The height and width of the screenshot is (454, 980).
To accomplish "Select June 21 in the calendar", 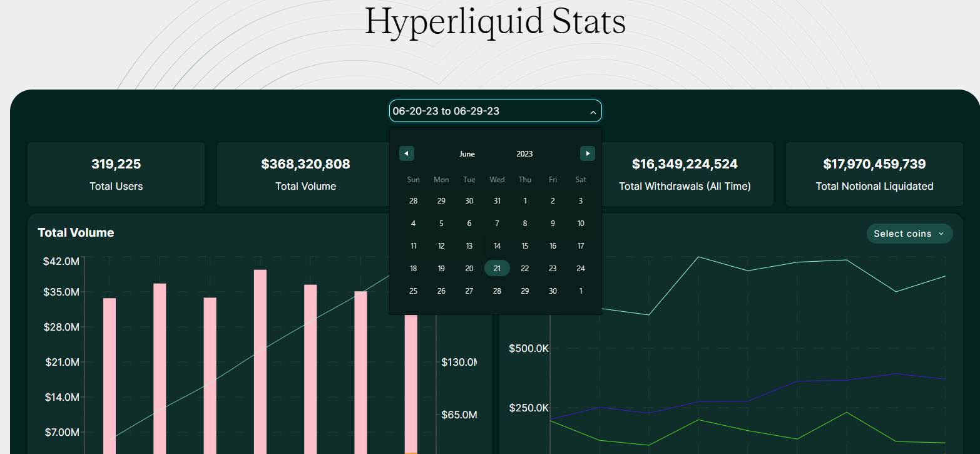I will tap(497, 268).
